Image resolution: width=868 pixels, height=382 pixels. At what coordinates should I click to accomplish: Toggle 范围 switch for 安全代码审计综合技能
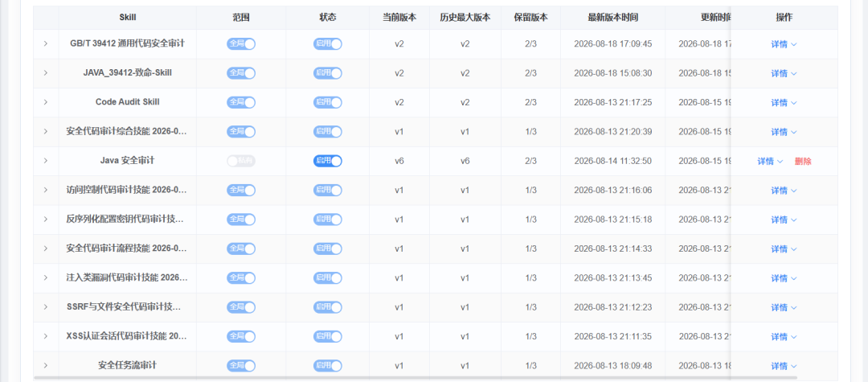click(241, 132)
